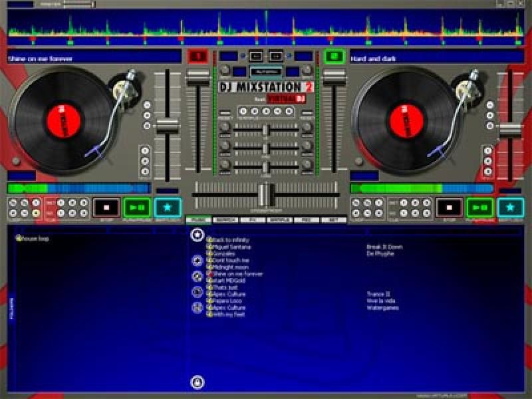Click the left deck pitch slider handle

tap(168, 125)
